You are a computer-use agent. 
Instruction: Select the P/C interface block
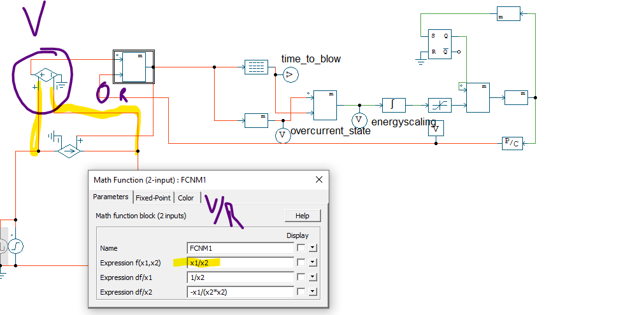coord(513,143)
